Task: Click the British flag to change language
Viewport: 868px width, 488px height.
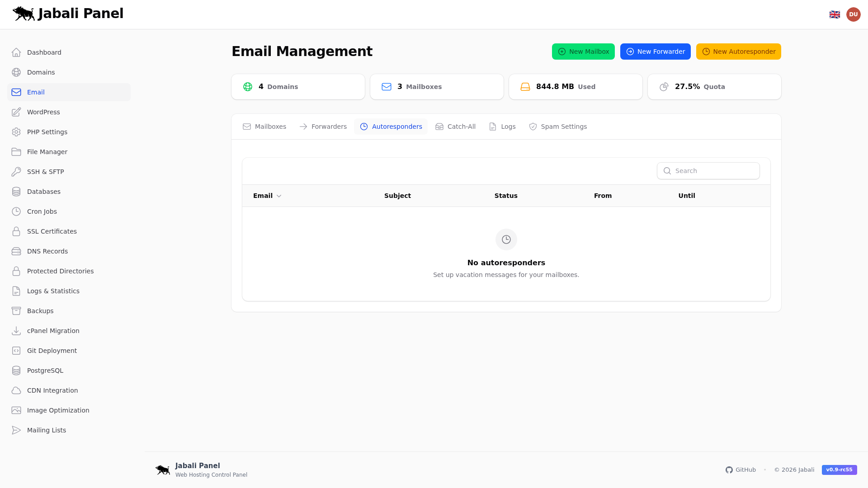Action: coord(835,14)
